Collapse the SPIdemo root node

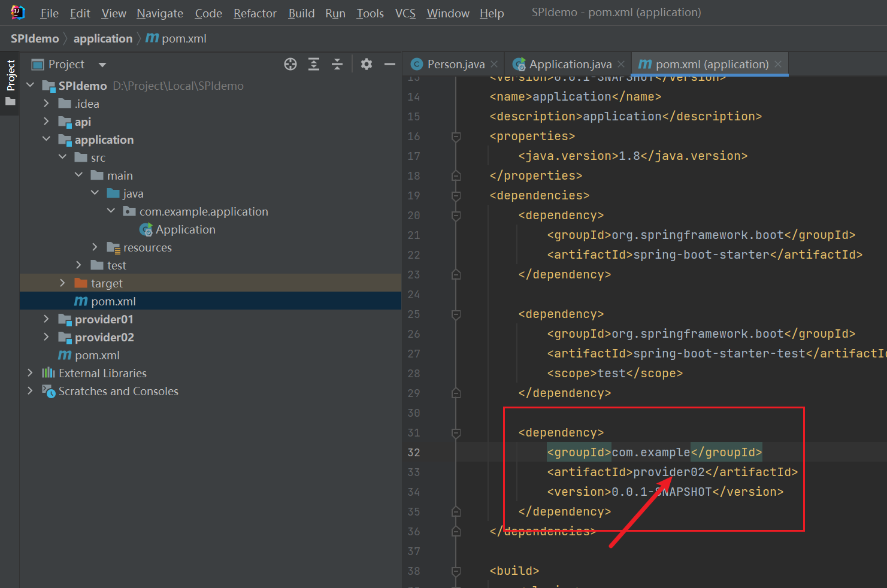pyautogui.click(x=31, y=86)
